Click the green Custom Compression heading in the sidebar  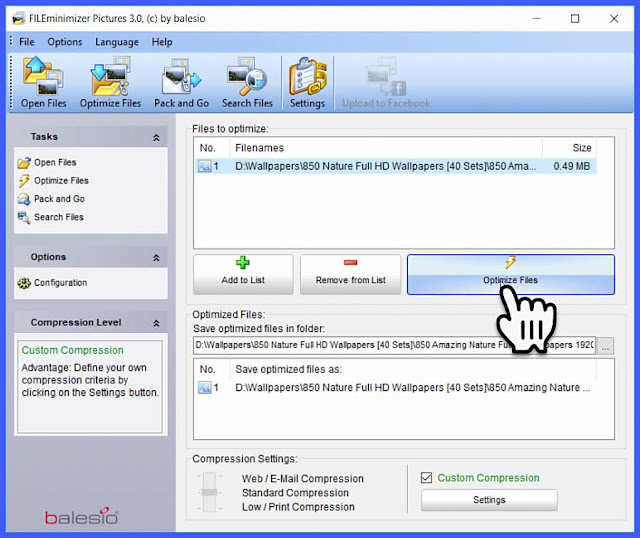coord(73,350)
